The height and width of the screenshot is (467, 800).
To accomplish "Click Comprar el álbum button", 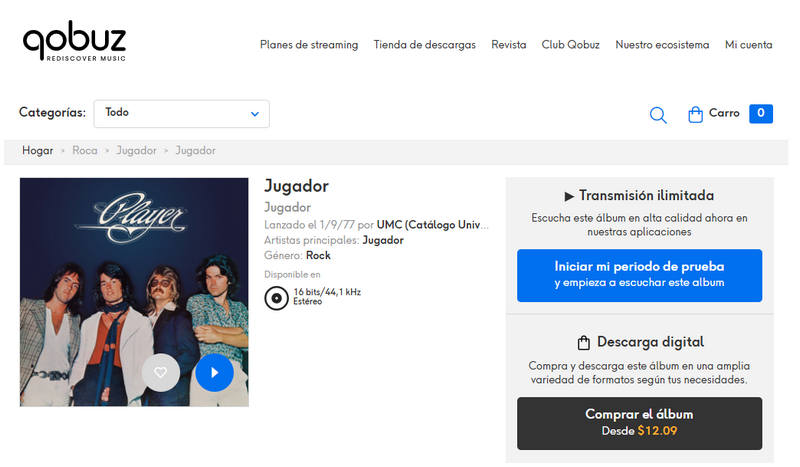I will [639, 422].
